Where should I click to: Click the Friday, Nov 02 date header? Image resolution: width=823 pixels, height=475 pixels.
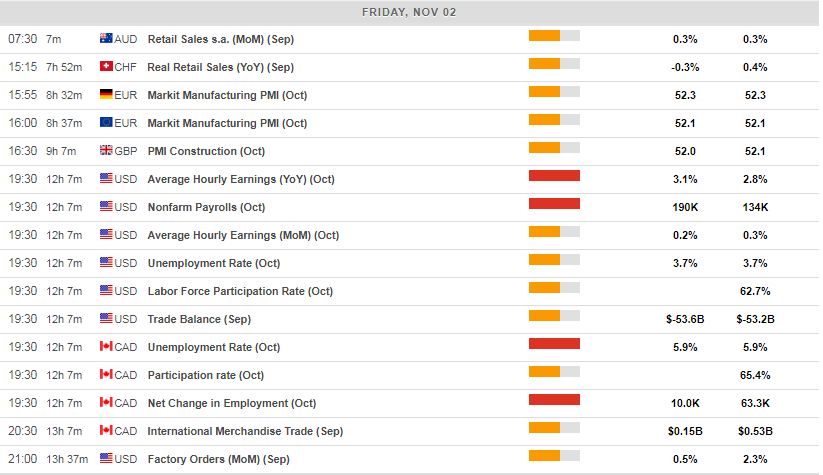pyautogui.click(x=411, y=13)
